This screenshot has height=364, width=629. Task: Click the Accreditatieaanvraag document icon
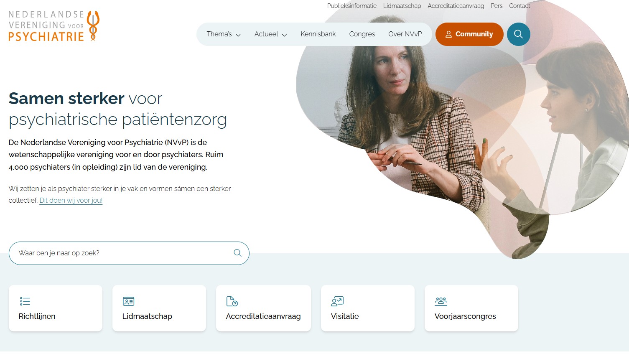tap(232, 301)
